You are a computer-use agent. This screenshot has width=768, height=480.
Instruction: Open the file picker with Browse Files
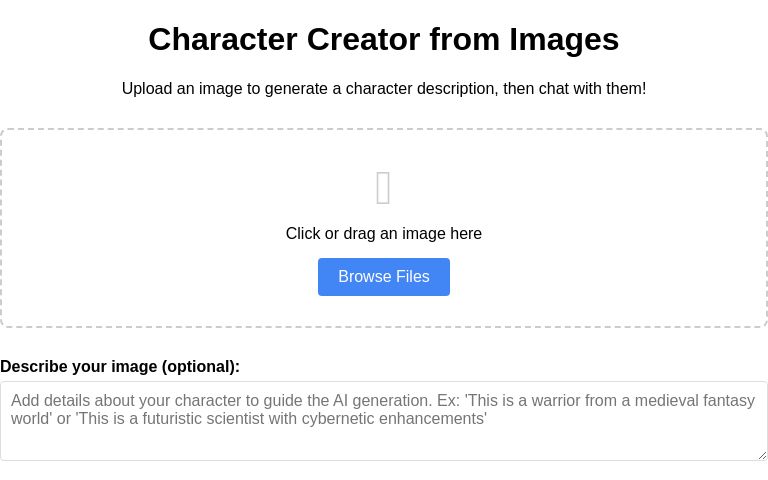384,277
